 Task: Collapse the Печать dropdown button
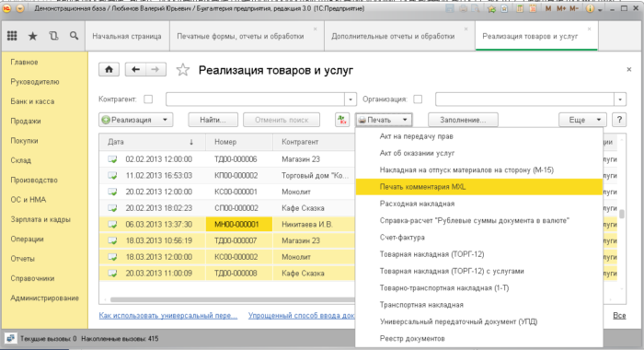[x=384, y=120]
